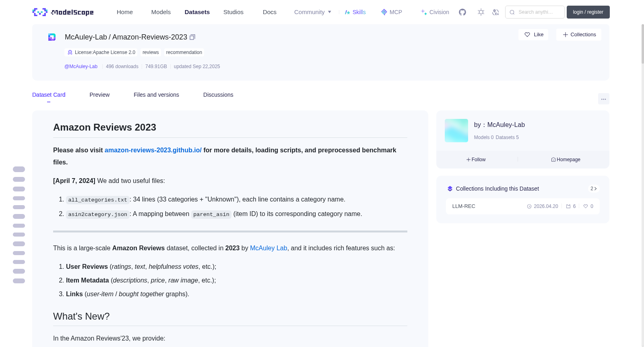Click the Homepage button text
The height and width of the screenshot is (347, 644).
click(568, 160)
